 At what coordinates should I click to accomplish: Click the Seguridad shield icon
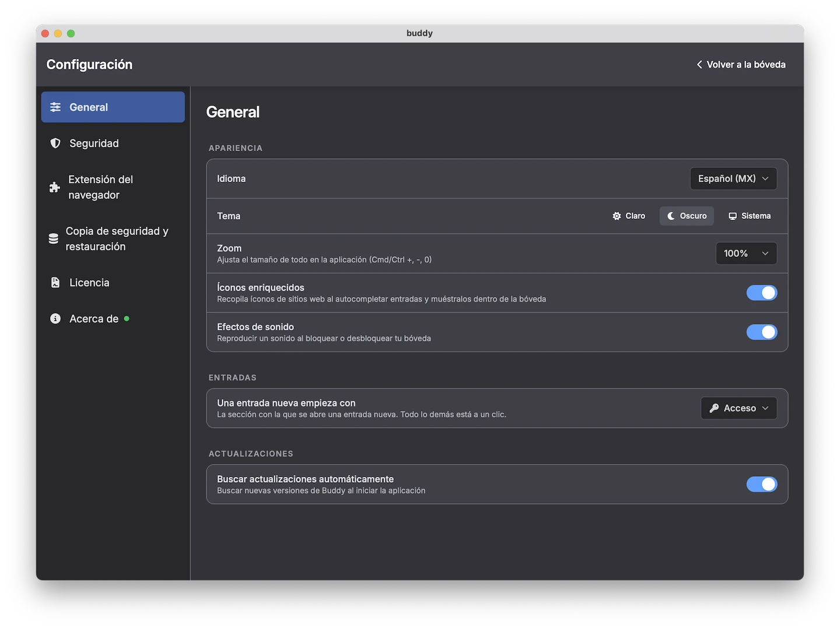coord(55,143)
